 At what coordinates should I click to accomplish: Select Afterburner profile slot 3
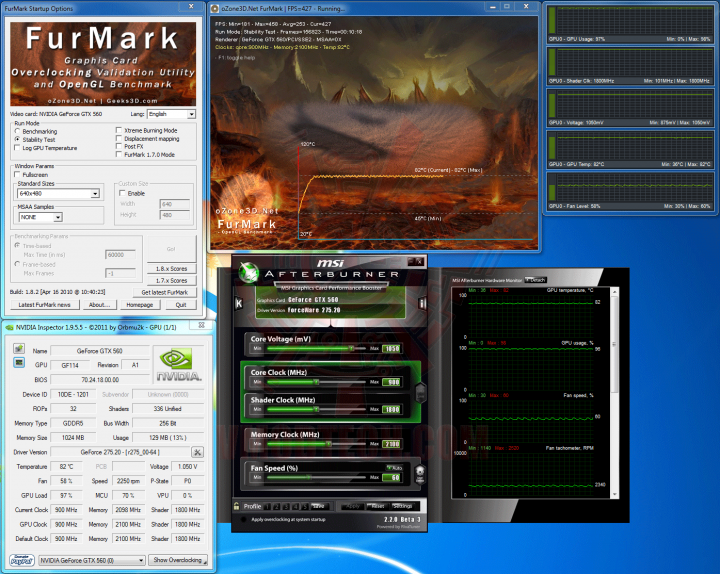tap(286, 506)
